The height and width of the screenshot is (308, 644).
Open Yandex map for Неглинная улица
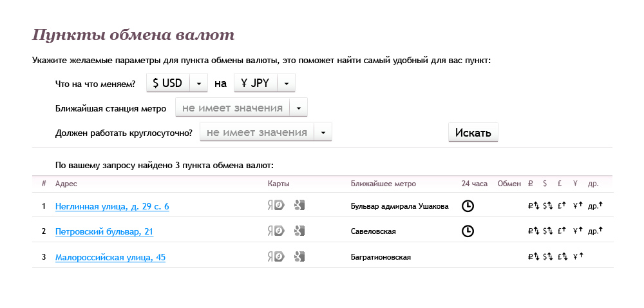[x=276, y=206]
